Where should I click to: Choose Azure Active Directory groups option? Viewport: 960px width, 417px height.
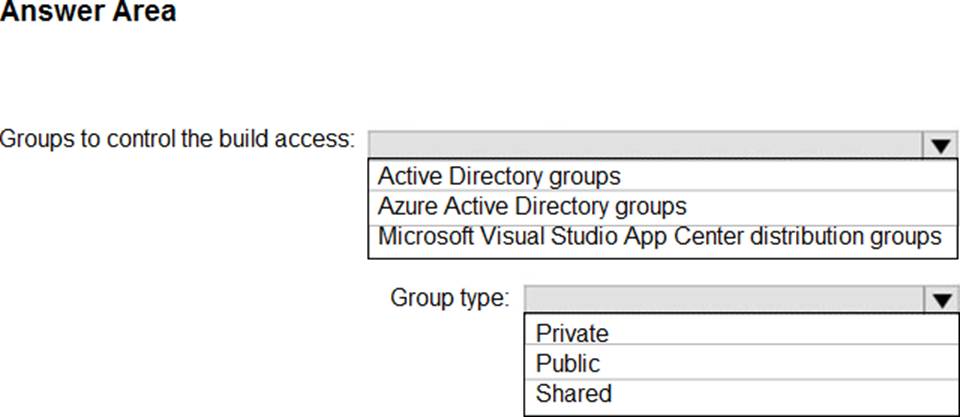[532, 207]
